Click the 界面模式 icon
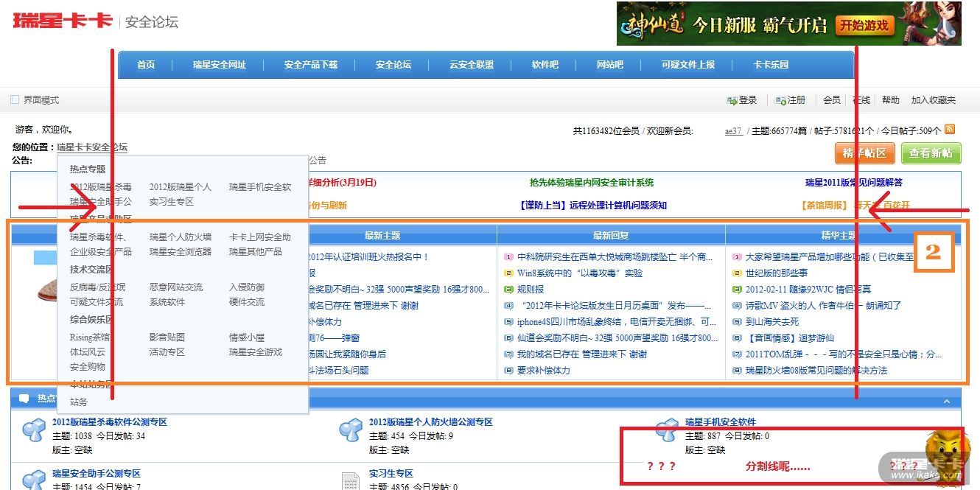 (15, 99)
